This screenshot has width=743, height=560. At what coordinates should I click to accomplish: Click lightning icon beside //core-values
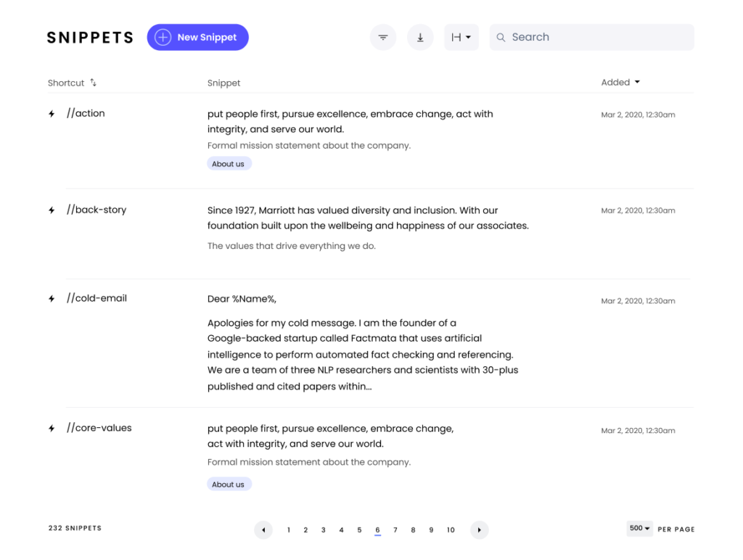click(x=52, y=428)
